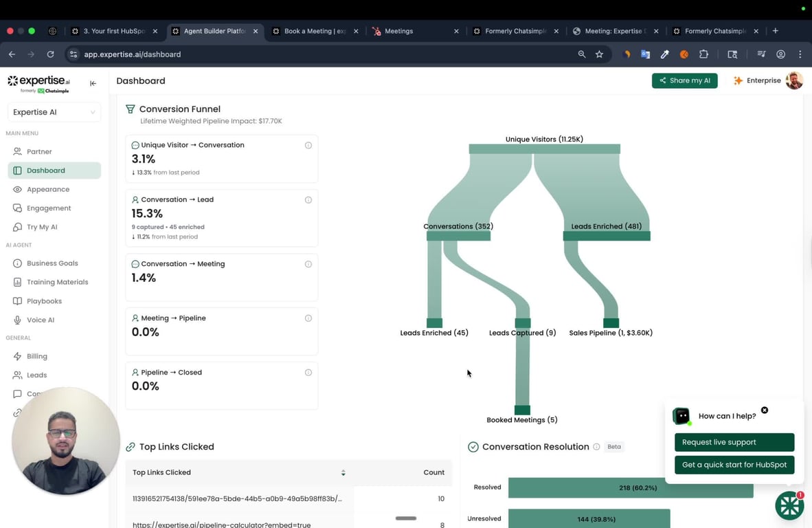Show info for Meeting → Pipeline
Viewport: 812px width, 528px height.
pyautogui.click(x=308, y=318)
